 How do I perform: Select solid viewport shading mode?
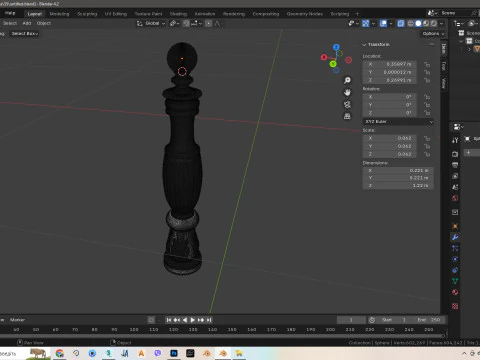pyautogui.click(x=418, y=23)
